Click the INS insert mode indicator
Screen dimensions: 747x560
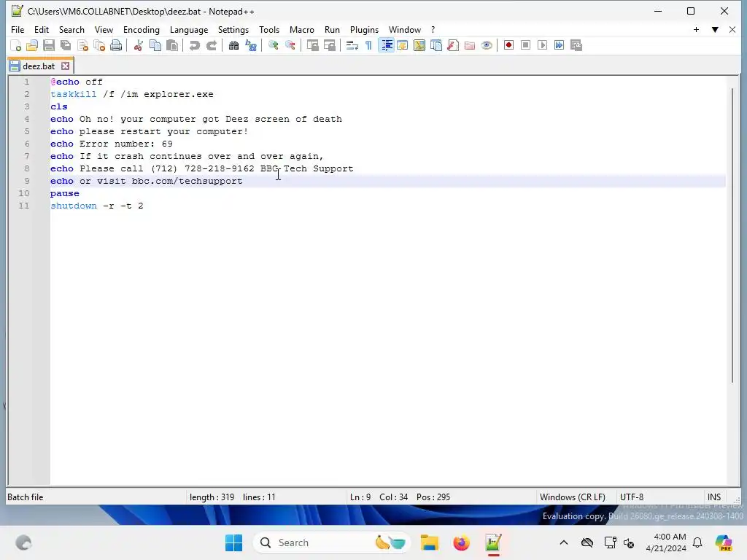(713, 497)
